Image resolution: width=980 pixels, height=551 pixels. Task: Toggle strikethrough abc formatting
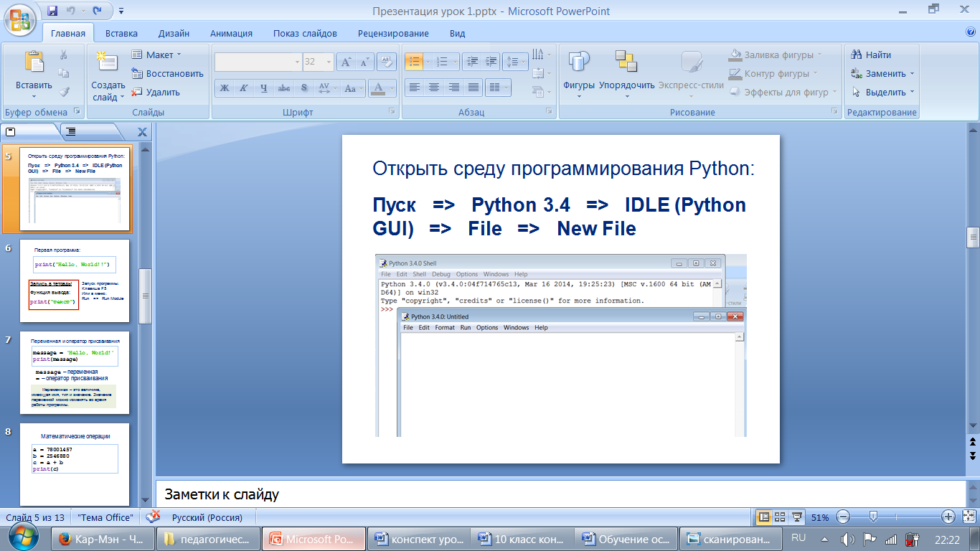point(284,88)
